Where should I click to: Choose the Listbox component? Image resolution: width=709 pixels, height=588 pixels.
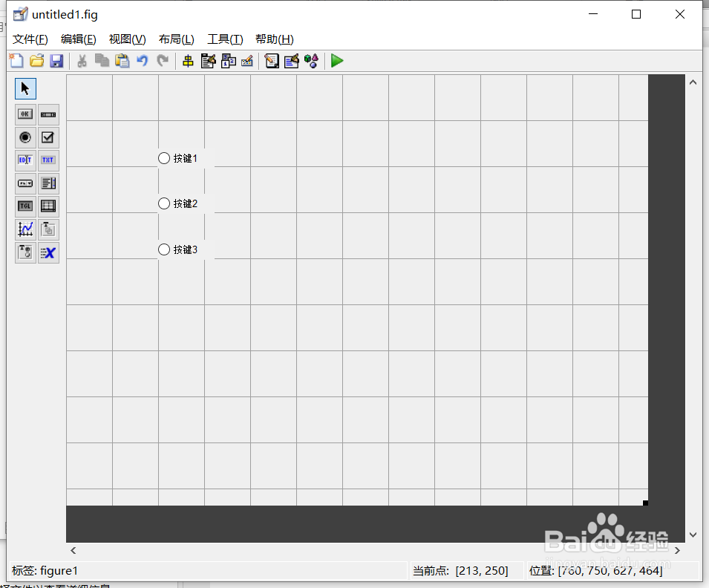(48, 183)
